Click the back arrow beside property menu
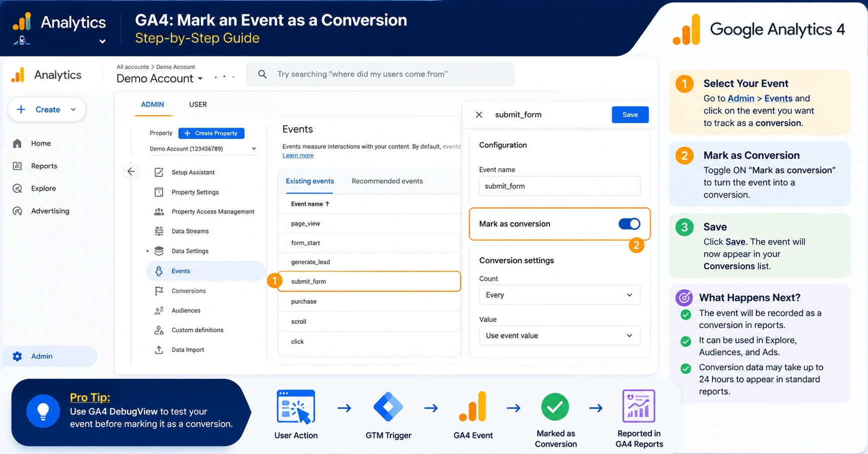Screen dimensions: 868x454 click(131, 172)
